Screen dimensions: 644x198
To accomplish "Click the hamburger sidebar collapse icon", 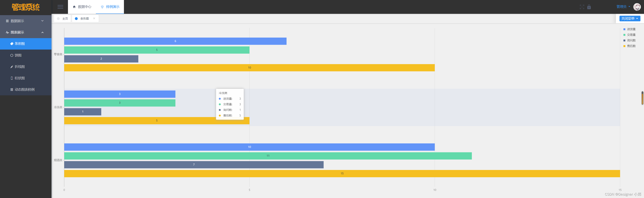I will [x=60, y=7].
